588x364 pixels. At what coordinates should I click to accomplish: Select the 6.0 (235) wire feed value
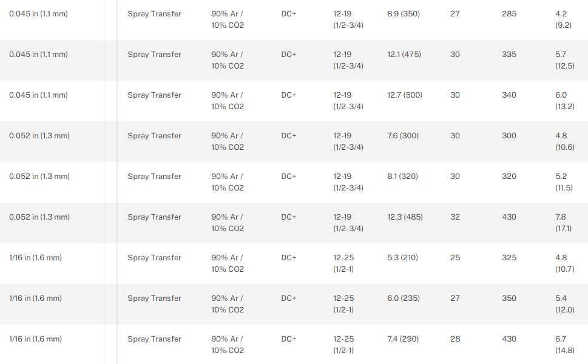[x=403, y=298]
